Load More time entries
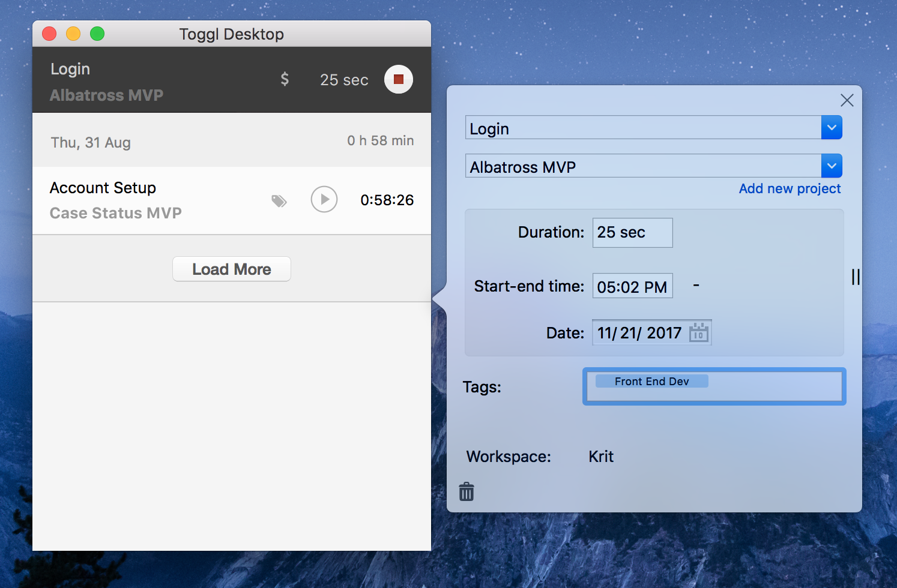The width and height of the screenshot is (897, 588). coord(232,269)
